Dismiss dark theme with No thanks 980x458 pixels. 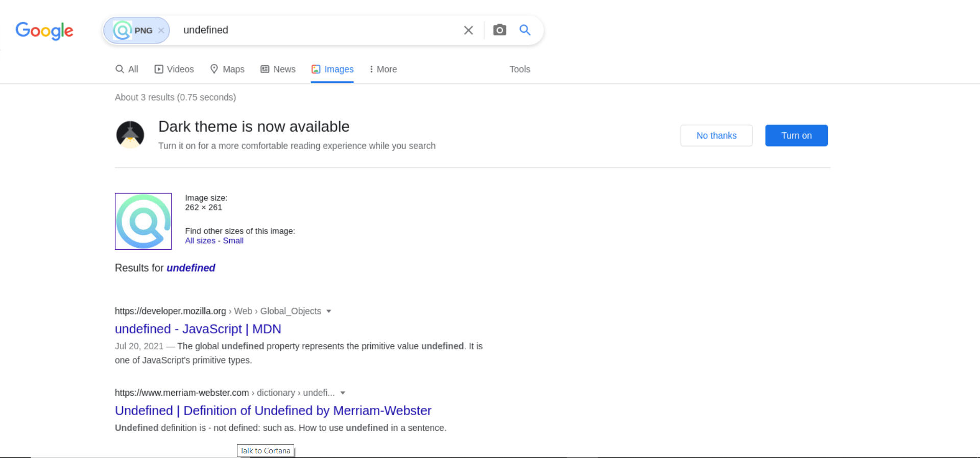(716, 135)
